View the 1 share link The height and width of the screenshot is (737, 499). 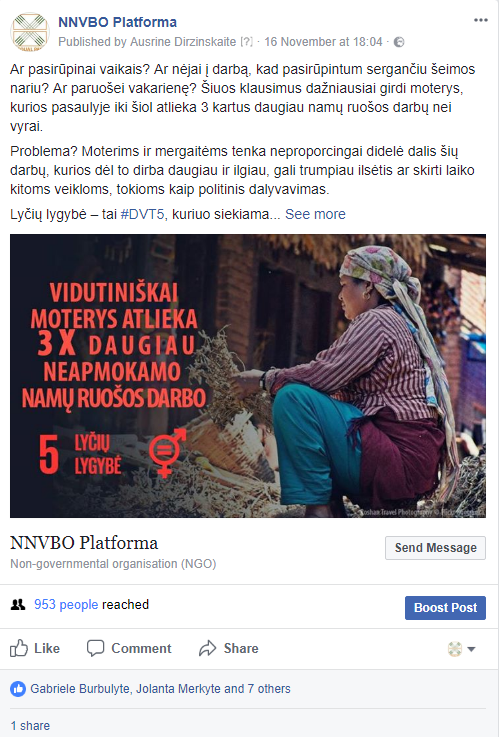(x=30, y=726)
